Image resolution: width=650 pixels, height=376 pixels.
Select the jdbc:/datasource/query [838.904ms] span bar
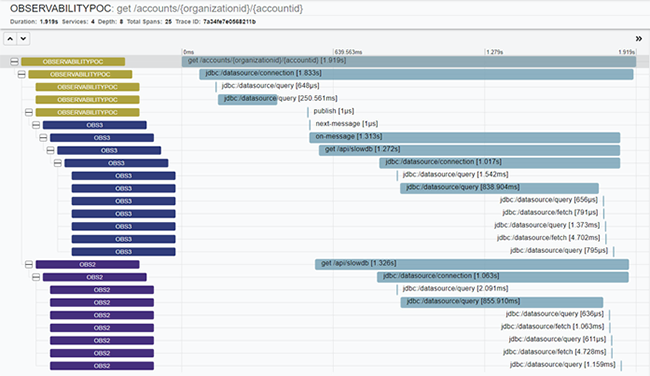[500, 188]
